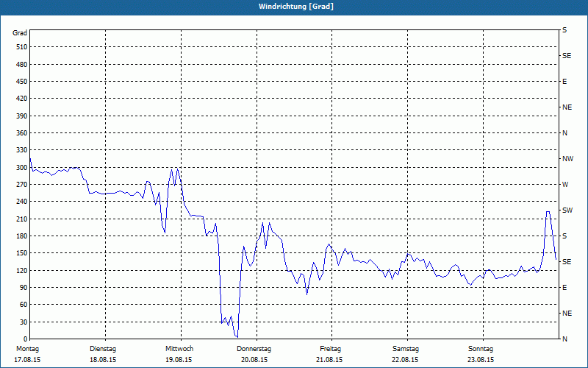The height and width of the screenshot is (368, 588).
Task: Click the 'Mittwoch' day label
Action: [x=179, y=349]
